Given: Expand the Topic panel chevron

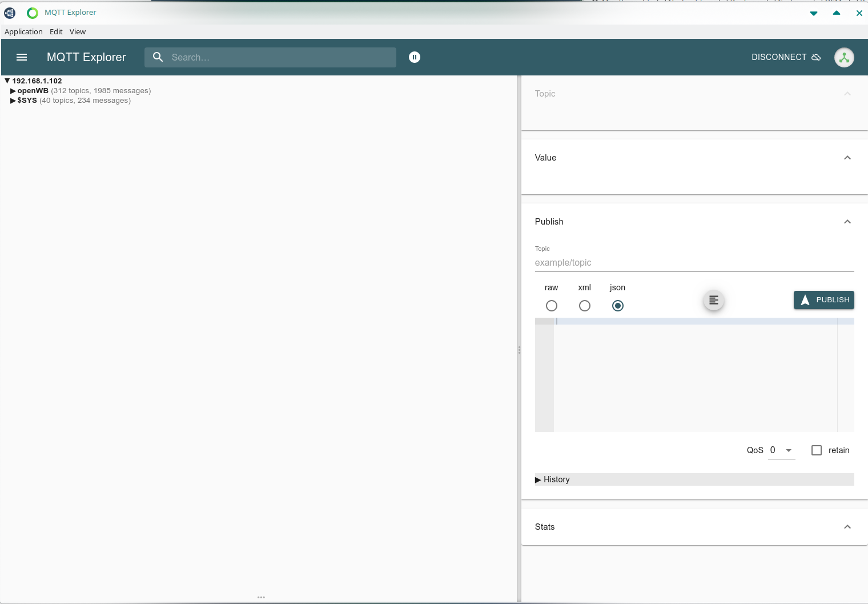Looking at the screenshot, I should (847, 94).
